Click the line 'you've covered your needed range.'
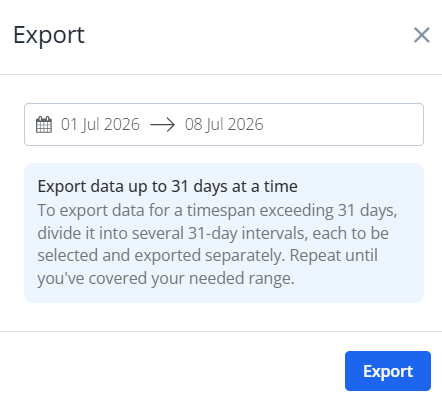Viewport: 442px width, 403px height. click(166, 278)
